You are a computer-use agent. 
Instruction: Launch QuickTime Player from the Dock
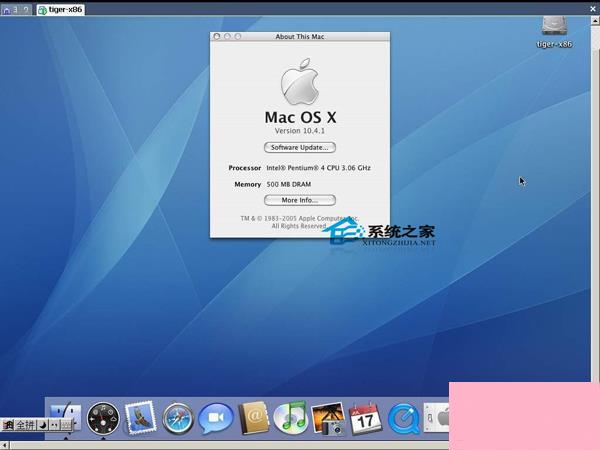pyautogui.click(x=403, y=418)
